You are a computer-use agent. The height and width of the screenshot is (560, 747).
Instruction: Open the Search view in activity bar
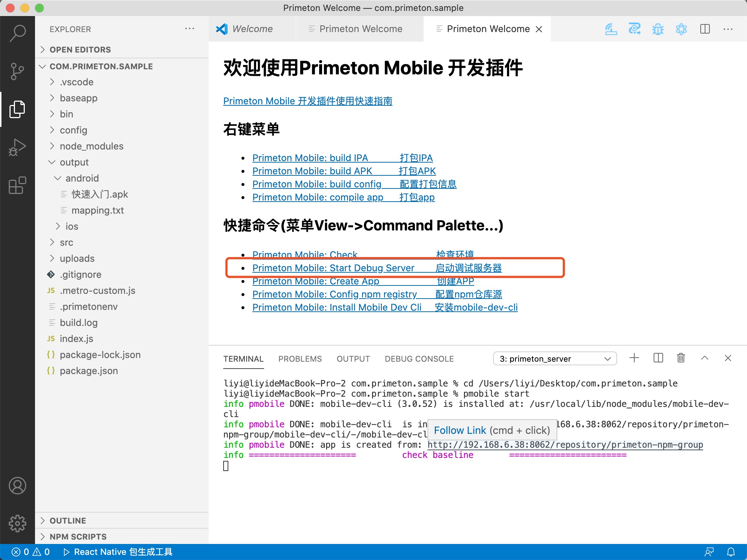click(x=17, y=33)
